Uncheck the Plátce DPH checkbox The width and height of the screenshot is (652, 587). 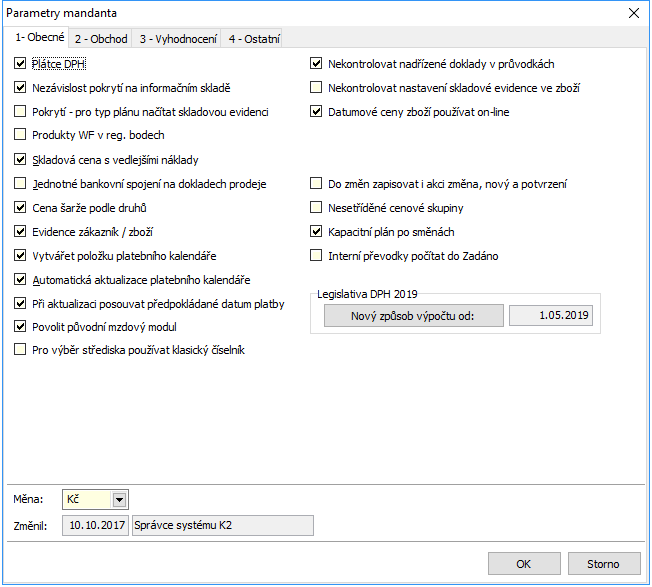point(20,64)
